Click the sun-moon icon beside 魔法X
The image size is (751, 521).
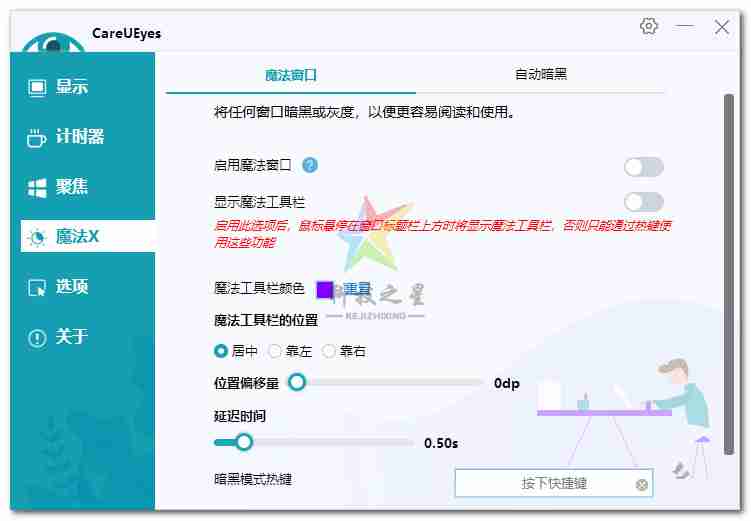37,237
